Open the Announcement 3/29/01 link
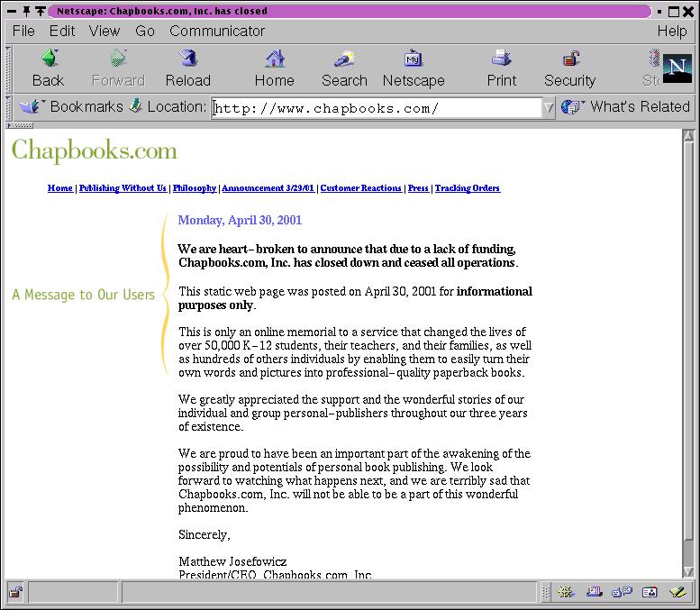Screen dimensions: 700x610 pos(268,188)
